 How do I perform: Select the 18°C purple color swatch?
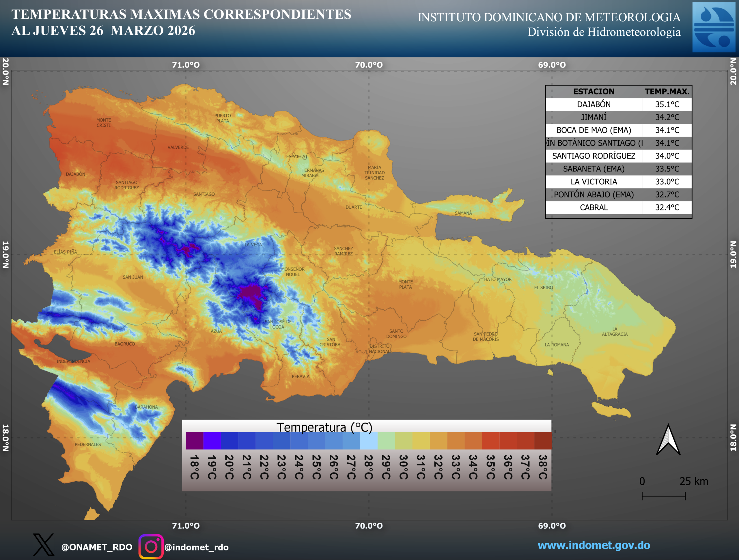tap(195, 440)
